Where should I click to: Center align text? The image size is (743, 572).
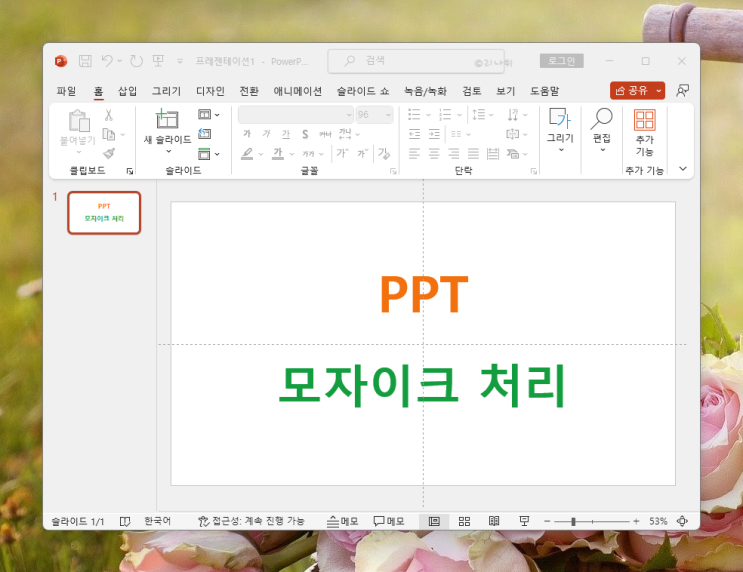(434, 153)
